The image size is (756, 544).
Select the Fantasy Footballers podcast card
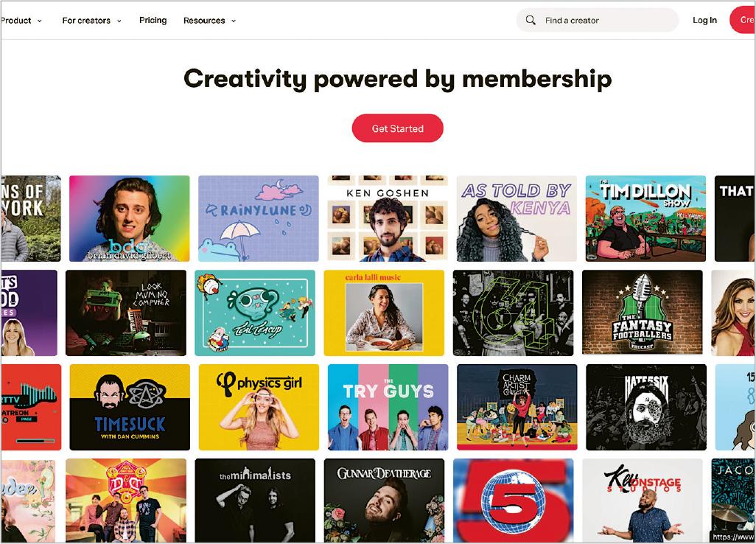643,313
